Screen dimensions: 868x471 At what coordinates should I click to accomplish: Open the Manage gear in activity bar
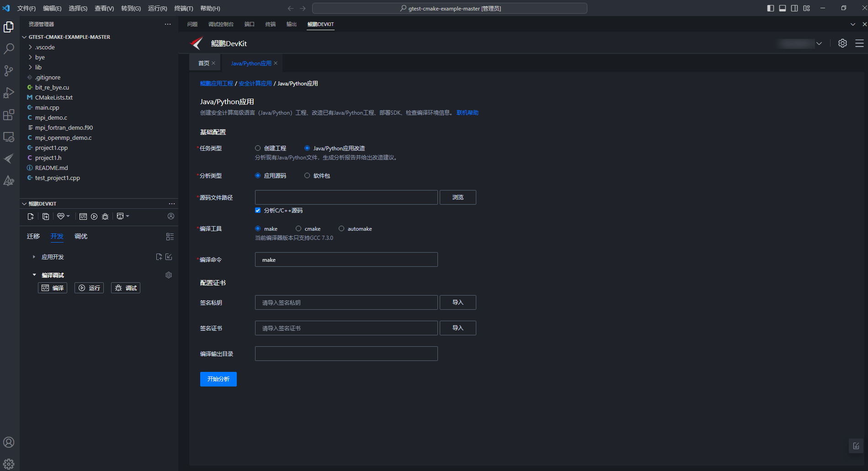9,464
